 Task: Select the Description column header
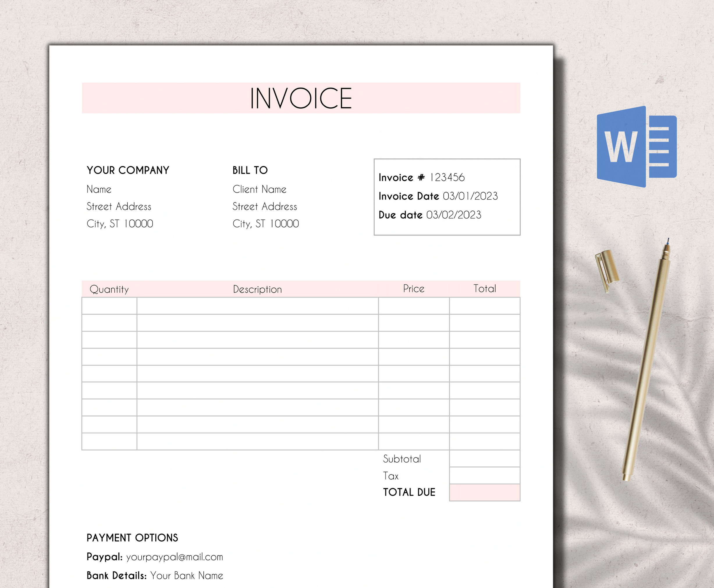click(257, 289)
